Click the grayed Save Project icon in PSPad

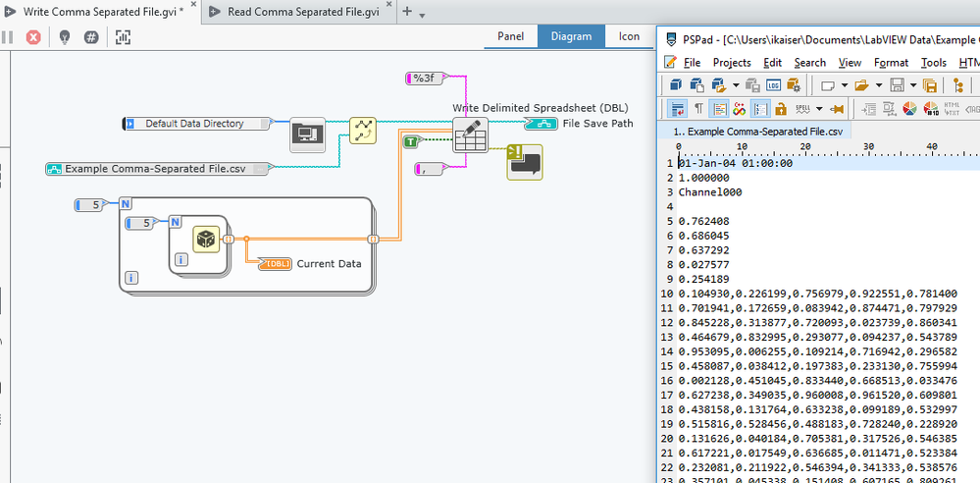[753, 84]
